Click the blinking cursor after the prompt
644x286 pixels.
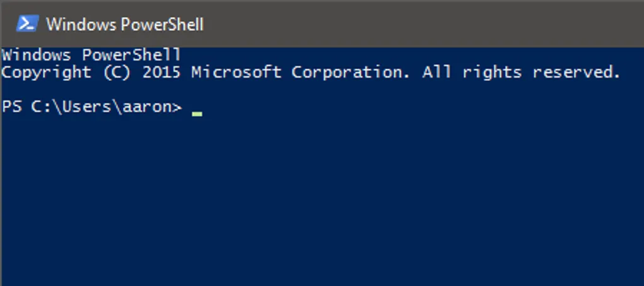point(197,114)
